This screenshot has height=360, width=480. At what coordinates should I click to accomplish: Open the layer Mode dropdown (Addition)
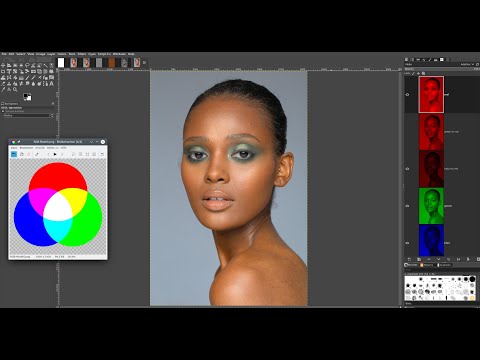pos(467,64)
